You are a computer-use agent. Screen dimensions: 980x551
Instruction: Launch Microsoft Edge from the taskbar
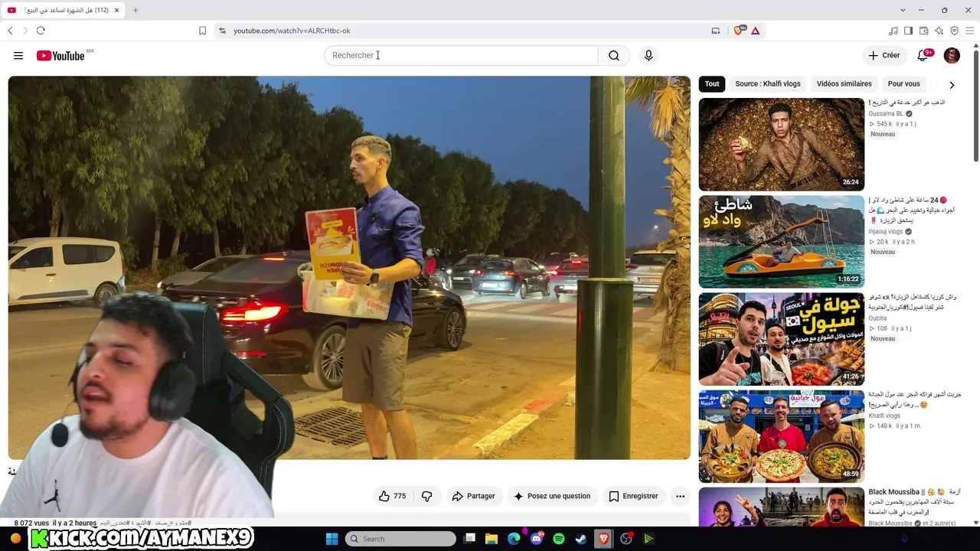(x=514, y=539)
